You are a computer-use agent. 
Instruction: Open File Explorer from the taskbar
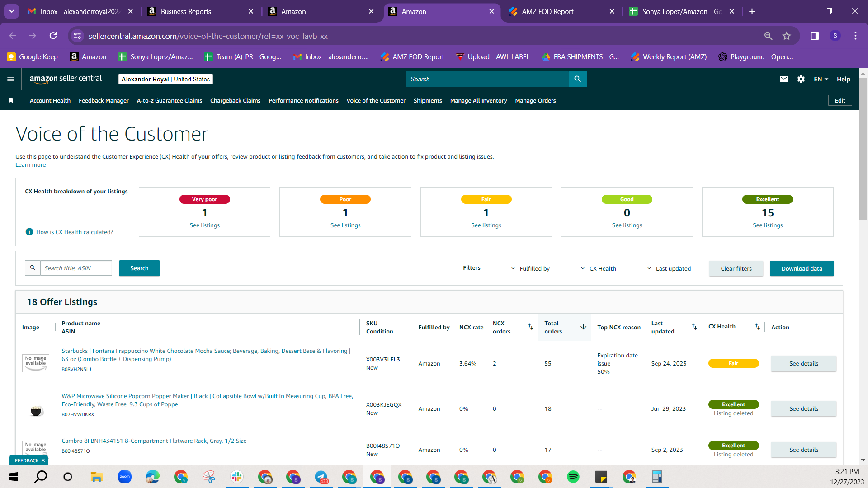pos(96,477)
